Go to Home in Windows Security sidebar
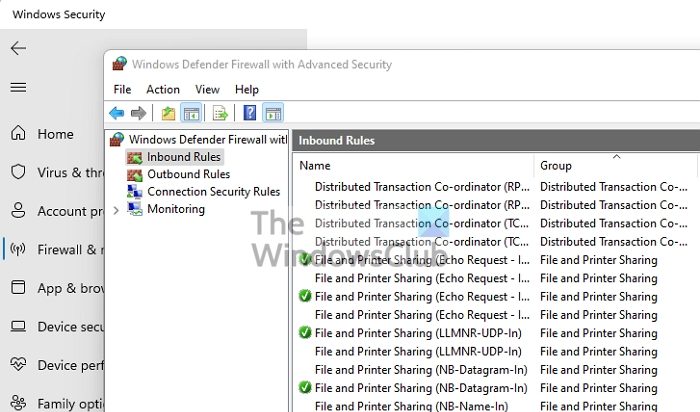 55,134
